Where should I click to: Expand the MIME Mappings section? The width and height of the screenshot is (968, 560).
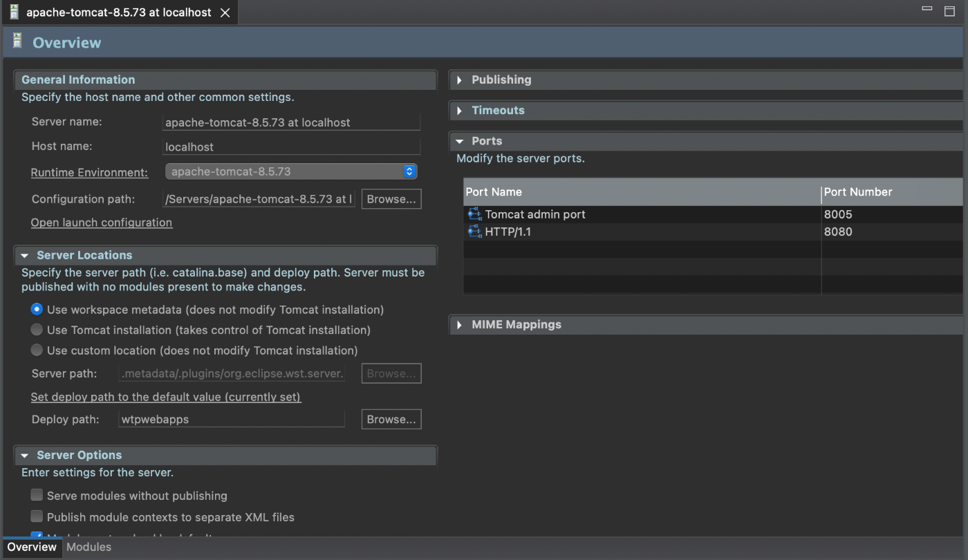click(x=459, y=325)
